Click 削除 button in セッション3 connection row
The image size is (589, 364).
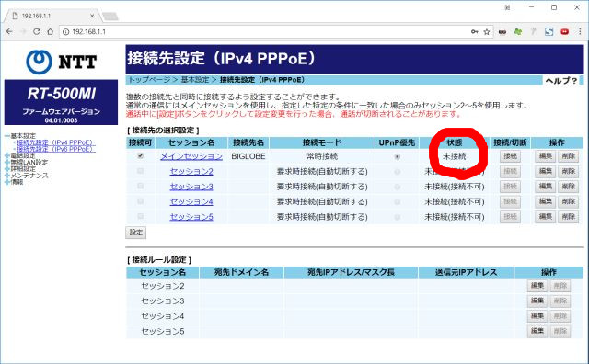click(569, 187)
